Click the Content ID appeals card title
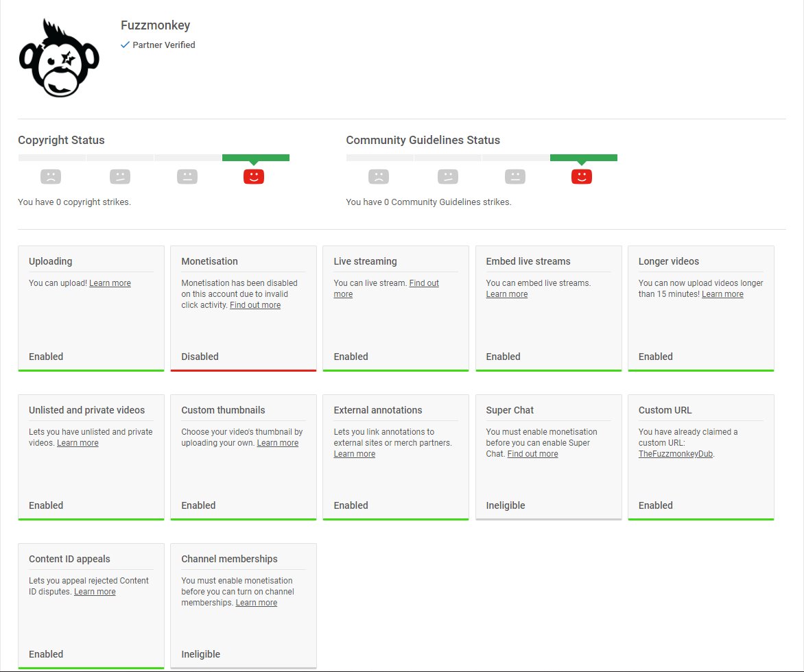Image resolution: width=804 pixels, height=672 pixels. point(69,559)
